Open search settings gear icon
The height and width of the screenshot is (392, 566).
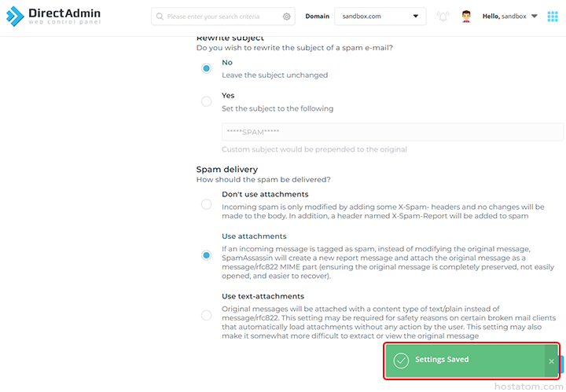tap(286, 16)
